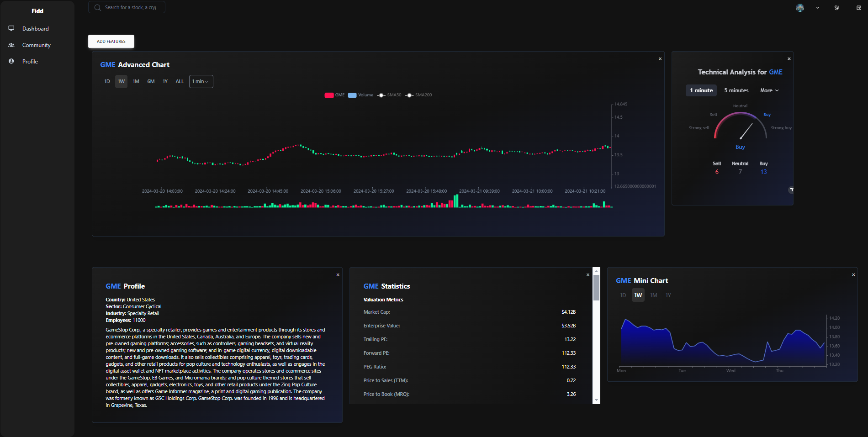Select 1W range on Mini Chart
The height and width of the screenshot is (437, 868).
pos(638,295)
